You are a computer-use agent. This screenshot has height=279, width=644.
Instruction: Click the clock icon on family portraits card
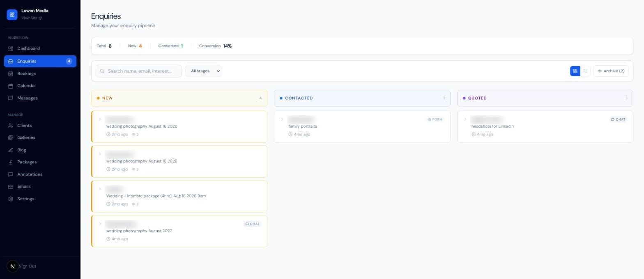[x=290, y=135]
